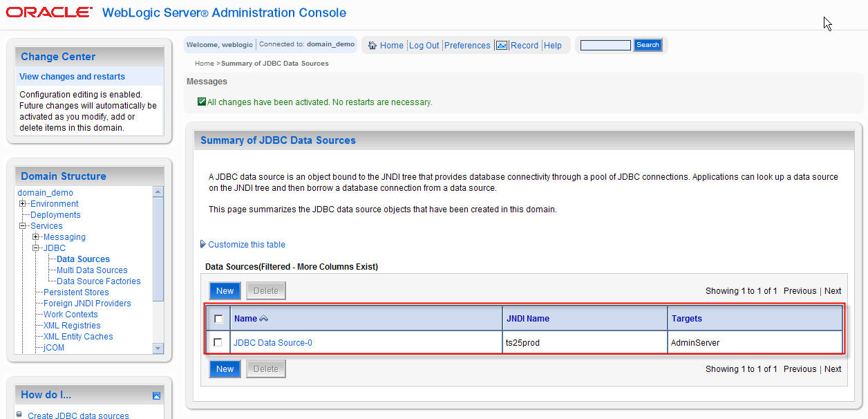Expand the Environment tree node

(x=23, y=204)
